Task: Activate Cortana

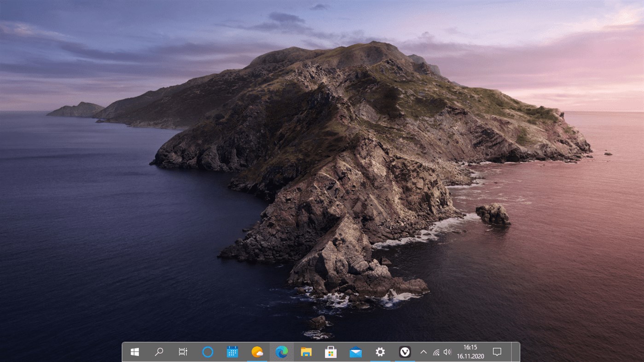Action: (x=208, y=352)
